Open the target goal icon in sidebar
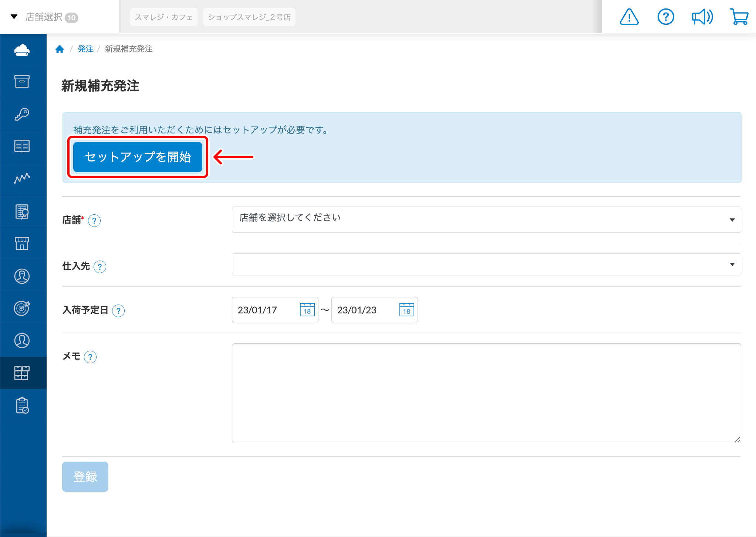756x537 pixels. (22, 308)
